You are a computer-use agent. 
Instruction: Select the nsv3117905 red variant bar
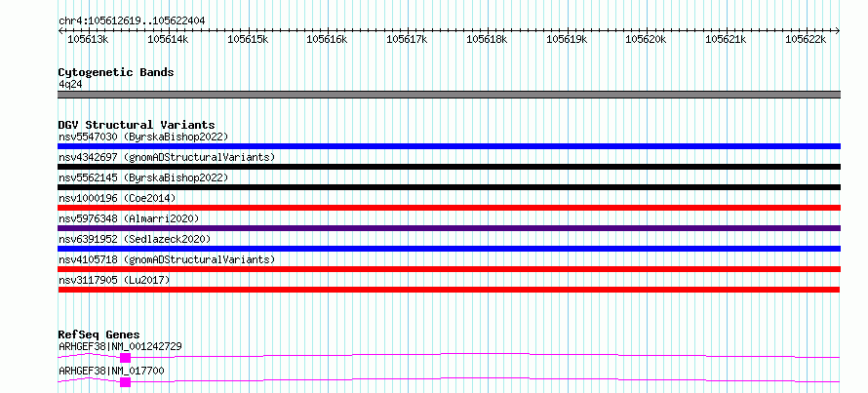pyautogui.click(x=449, y=290)
